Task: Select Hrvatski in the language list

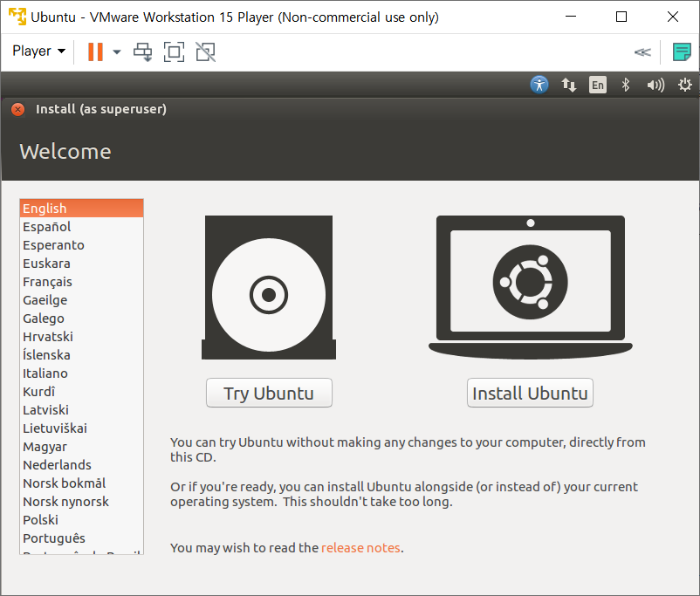Action: (x=81, y=337)
